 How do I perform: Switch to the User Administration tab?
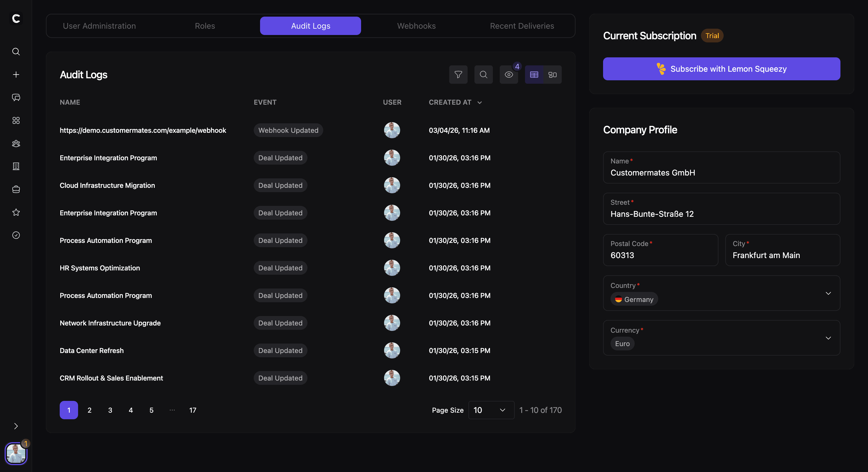[x=99, y=26]
